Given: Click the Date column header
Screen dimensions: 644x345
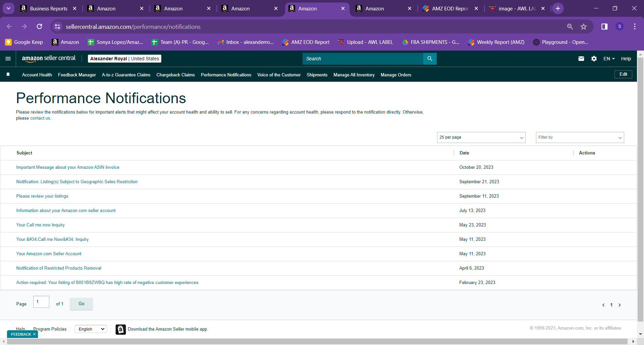Looking at the screenshot, I should 464,153.
